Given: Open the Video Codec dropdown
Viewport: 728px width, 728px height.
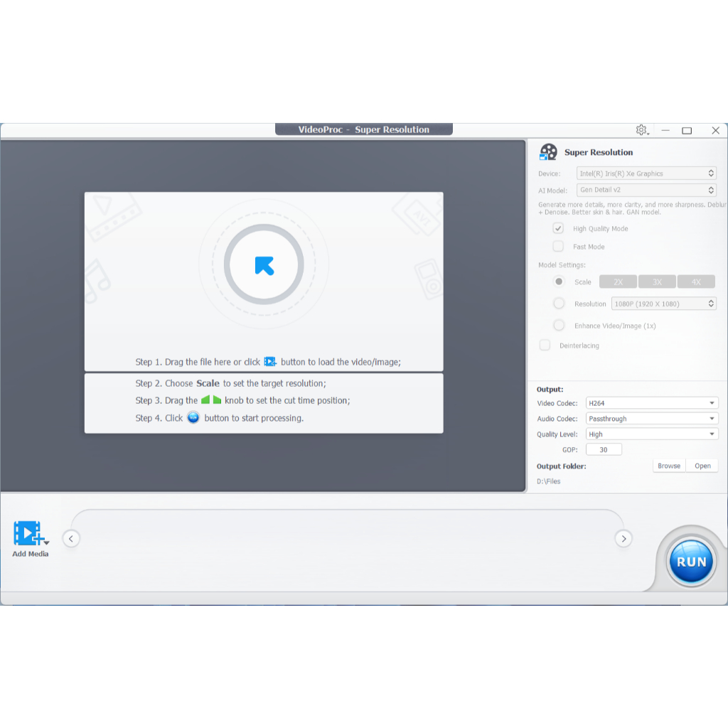Looking at the screenshot, I should (651, 403).
